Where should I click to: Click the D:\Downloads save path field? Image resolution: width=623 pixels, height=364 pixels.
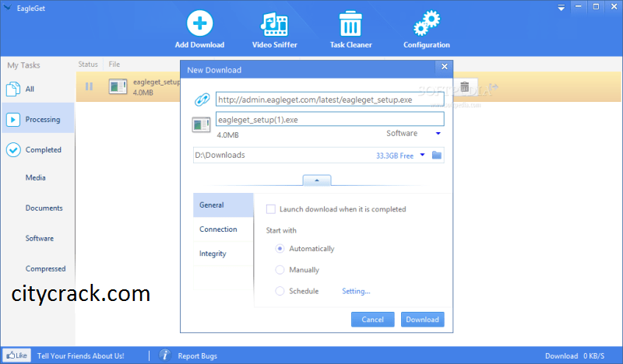pos(318,156)
